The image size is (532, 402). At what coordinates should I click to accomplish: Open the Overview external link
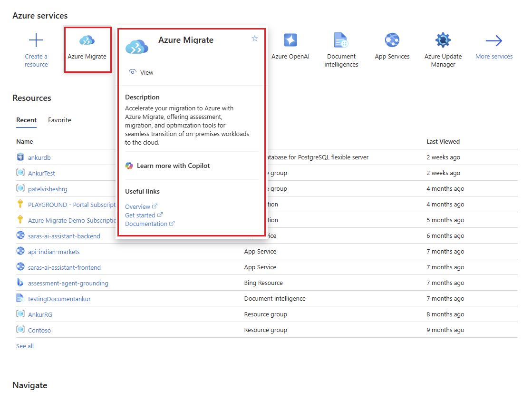tap(141, 206)
